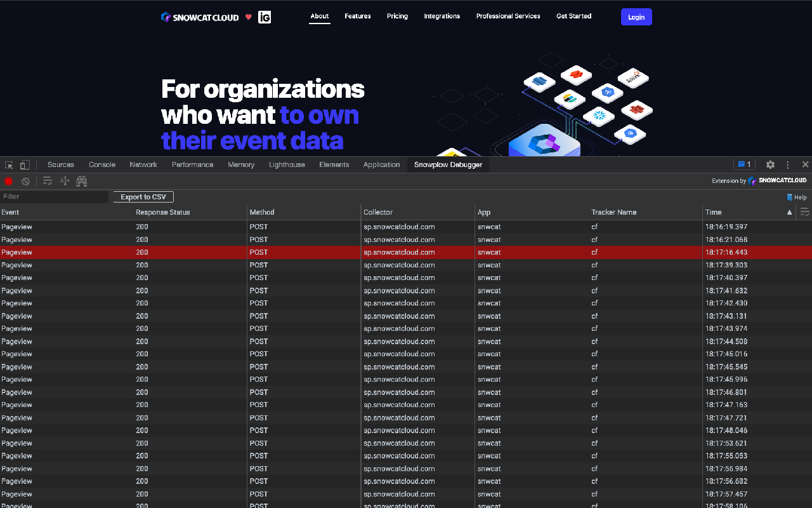This screenshot has width=812, height=508.
Task: Click inside the Filter input field
Action: (x=54, y=196)
